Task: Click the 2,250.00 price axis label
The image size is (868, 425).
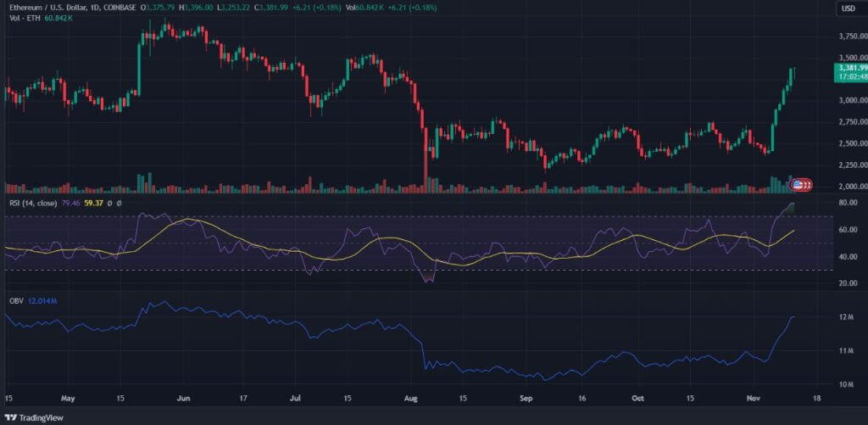Action: pyautogui.click(x=853, y=165)
